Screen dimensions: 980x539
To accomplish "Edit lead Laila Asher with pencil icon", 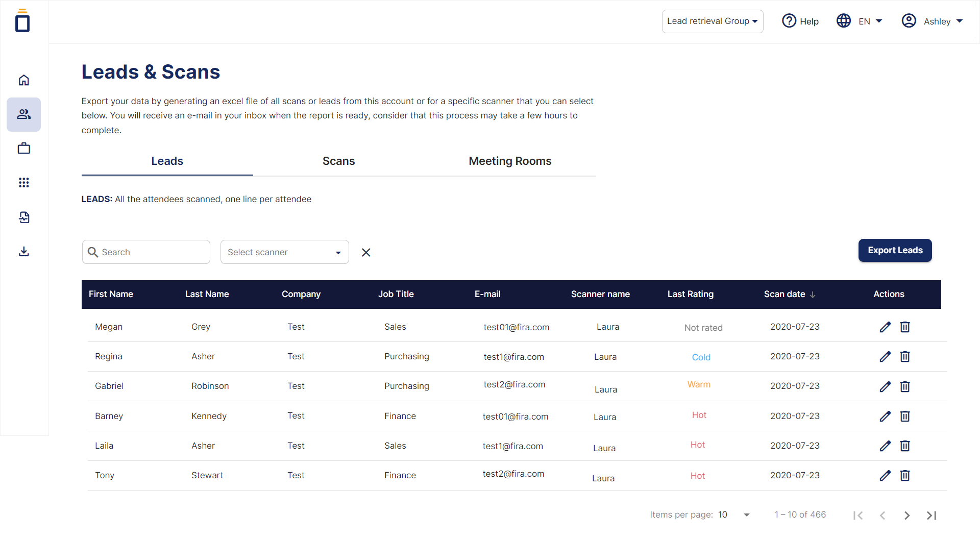I will point(885,446).
